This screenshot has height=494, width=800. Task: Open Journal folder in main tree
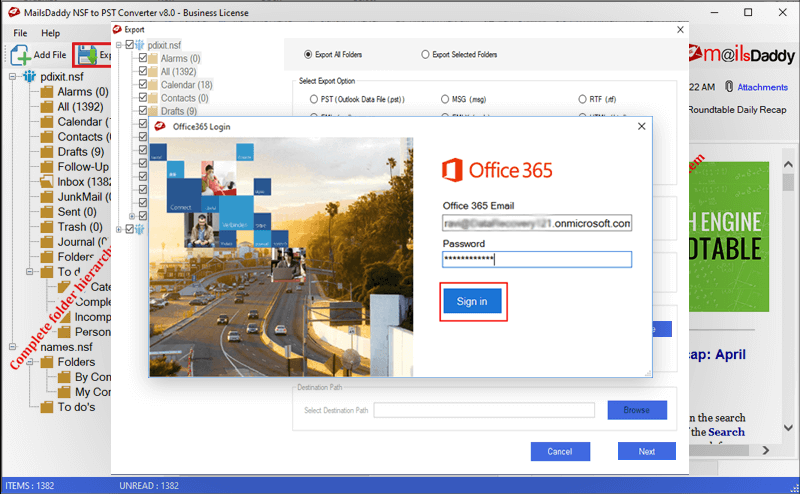pos(83,242)
